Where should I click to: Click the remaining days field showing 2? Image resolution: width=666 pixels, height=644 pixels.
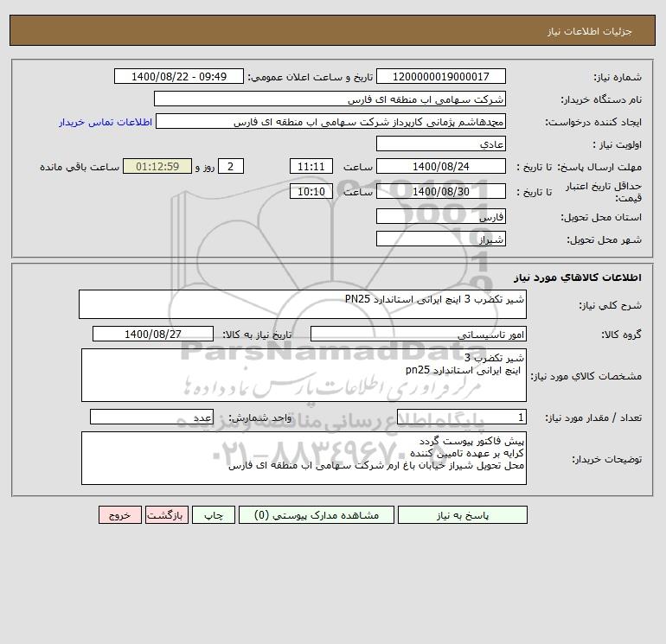tap(231, 167)
